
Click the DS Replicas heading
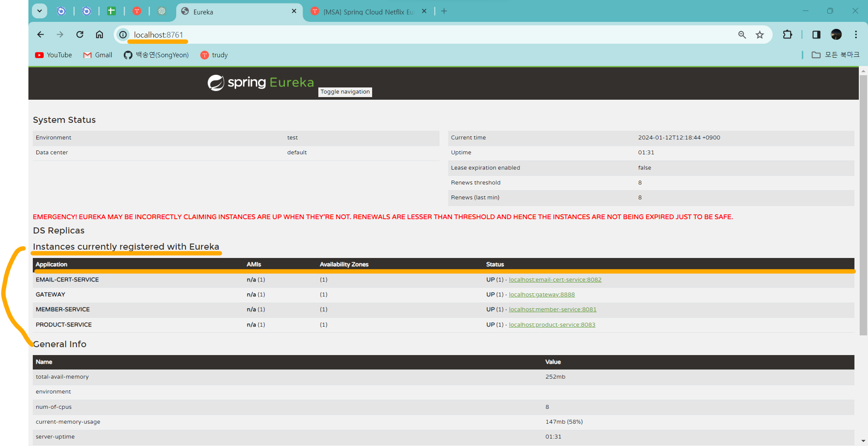click(59, 230)
